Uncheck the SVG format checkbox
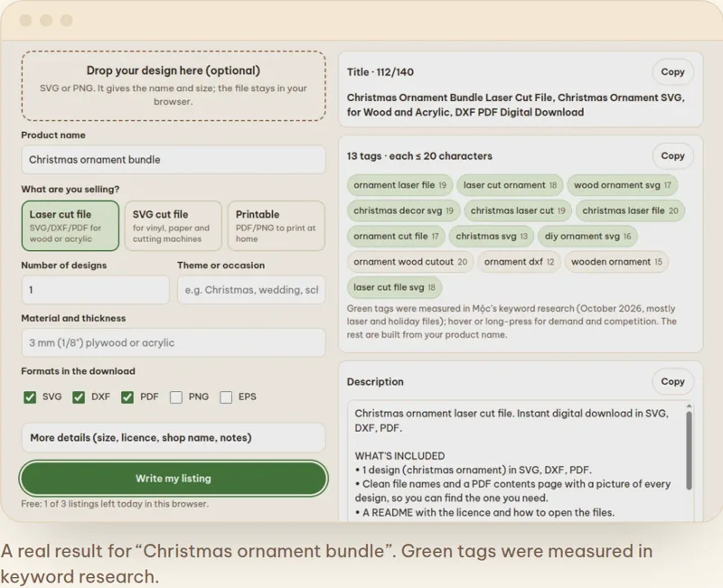This screenshot has height=588, width=723. pyautogui.click(x=30, y=397)
